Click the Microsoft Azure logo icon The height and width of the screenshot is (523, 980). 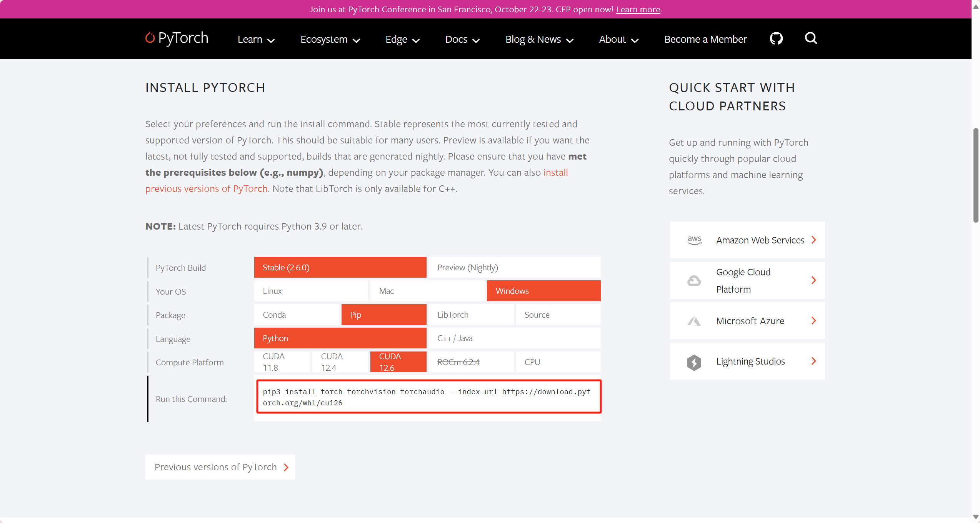point(694,321)
